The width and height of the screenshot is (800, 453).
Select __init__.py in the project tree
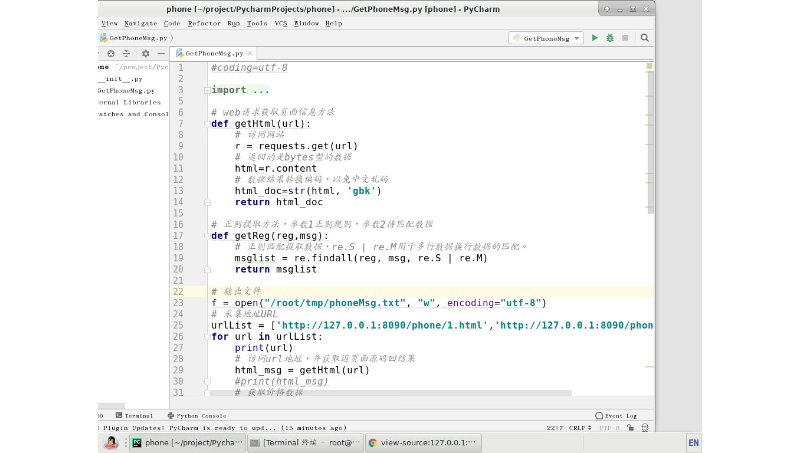pyautogui.click(x=120, y=79)
